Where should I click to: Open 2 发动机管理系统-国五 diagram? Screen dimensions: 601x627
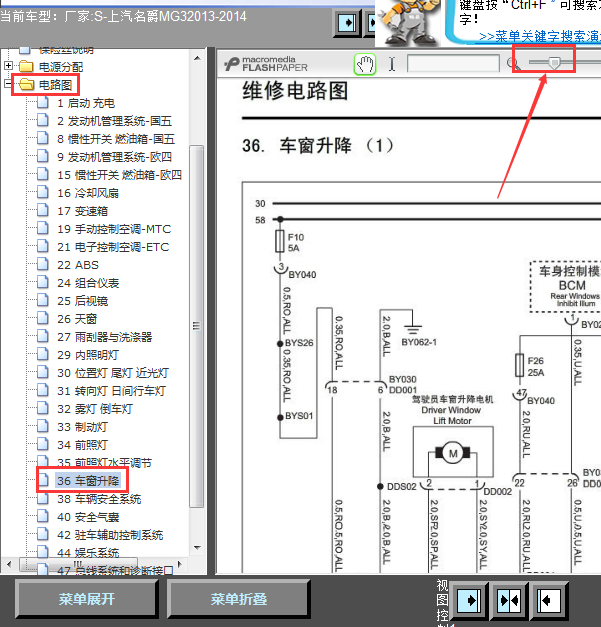point(114,121)
